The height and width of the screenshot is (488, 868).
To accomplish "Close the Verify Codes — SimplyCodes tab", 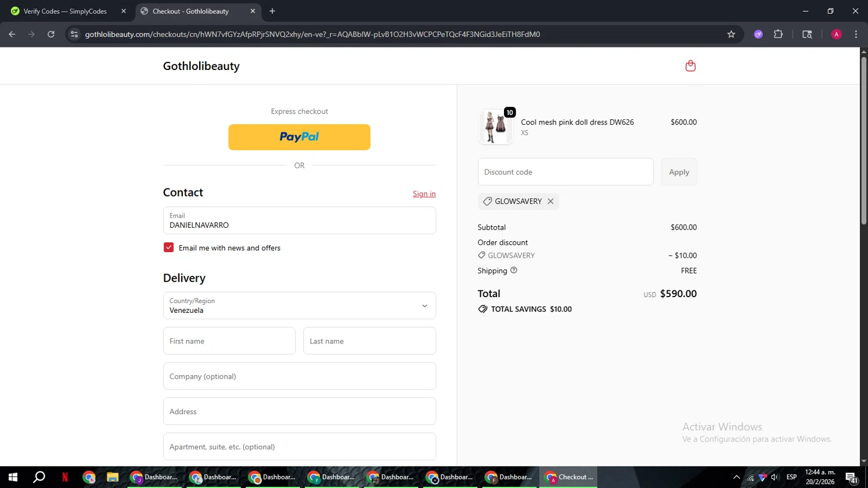I will (x=123, y=11).
